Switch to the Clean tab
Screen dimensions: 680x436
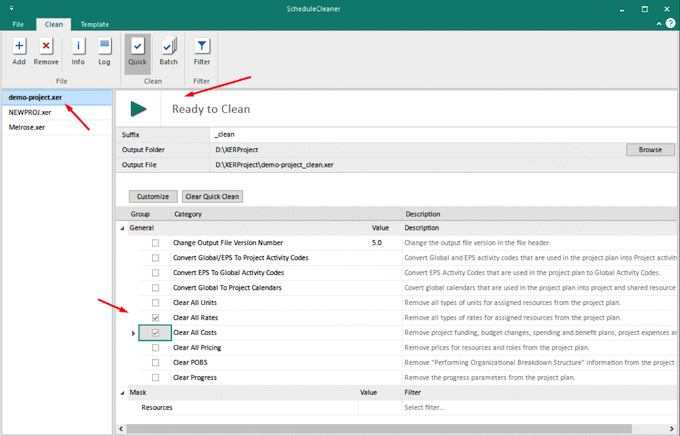pos(54,24)
